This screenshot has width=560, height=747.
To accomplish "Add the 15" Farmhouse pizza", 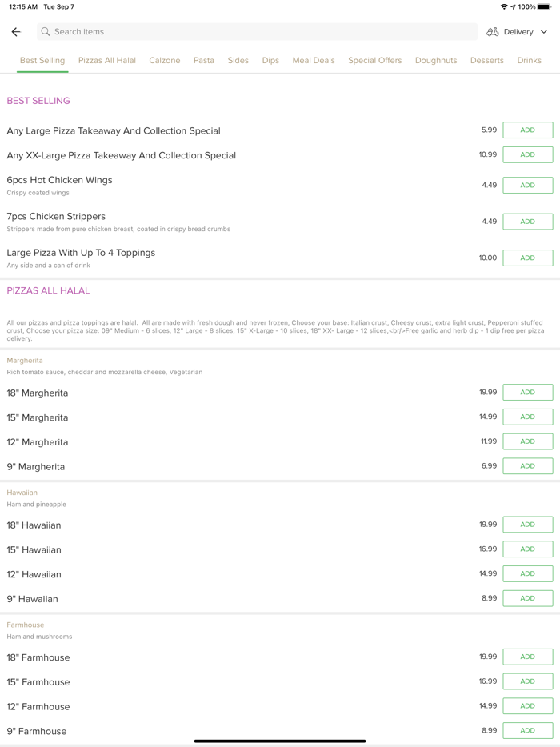I will click(x=527, y=681).
